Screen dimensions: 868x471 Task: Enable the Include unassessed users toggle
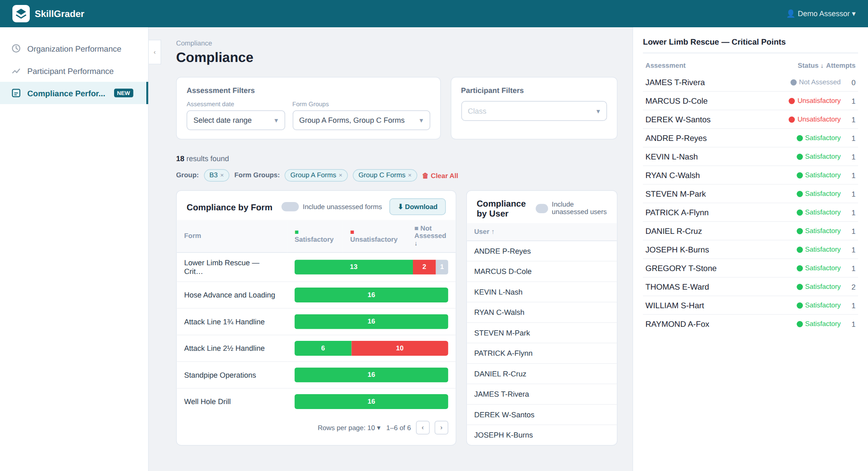tap(541, 208)
